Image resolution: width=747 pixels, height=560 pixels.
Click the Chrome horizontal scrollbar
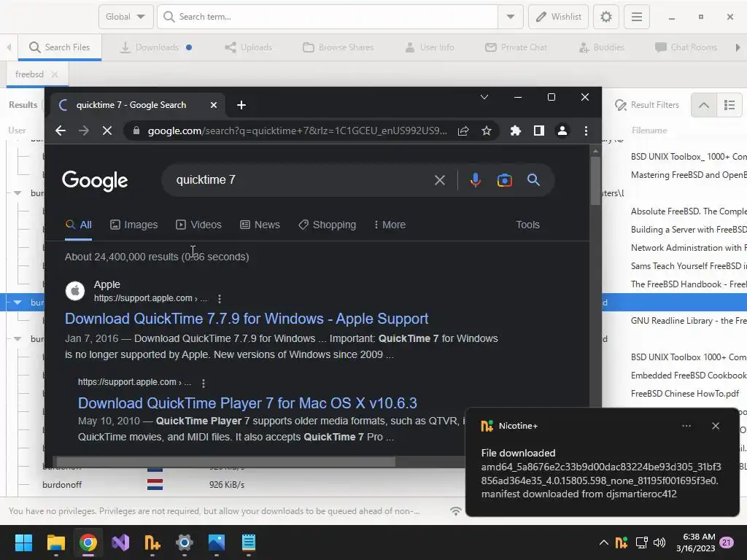[x=226, y=462]
